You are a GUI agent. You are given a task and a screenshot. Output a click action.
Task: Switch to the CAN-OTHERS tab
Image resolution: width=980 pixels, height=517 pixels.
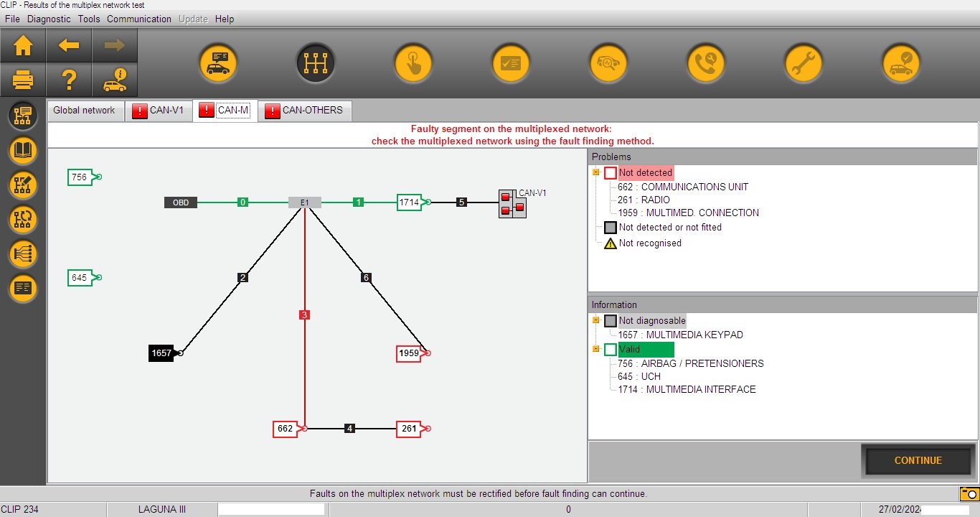tap(305, 111)
